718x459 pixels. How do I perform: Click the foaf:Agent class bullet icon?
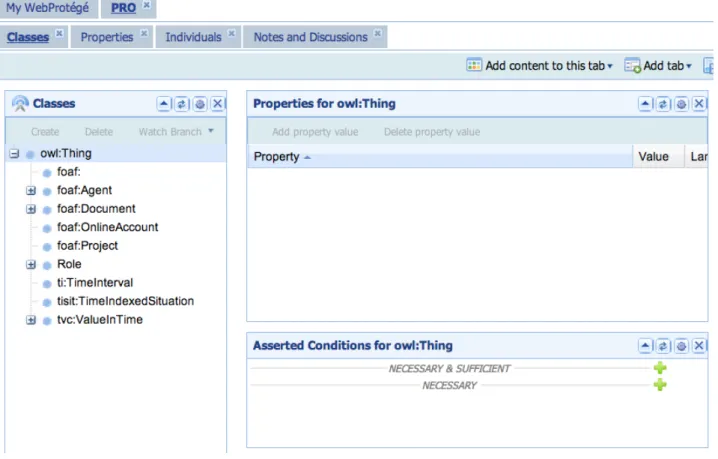coord(47,191)
